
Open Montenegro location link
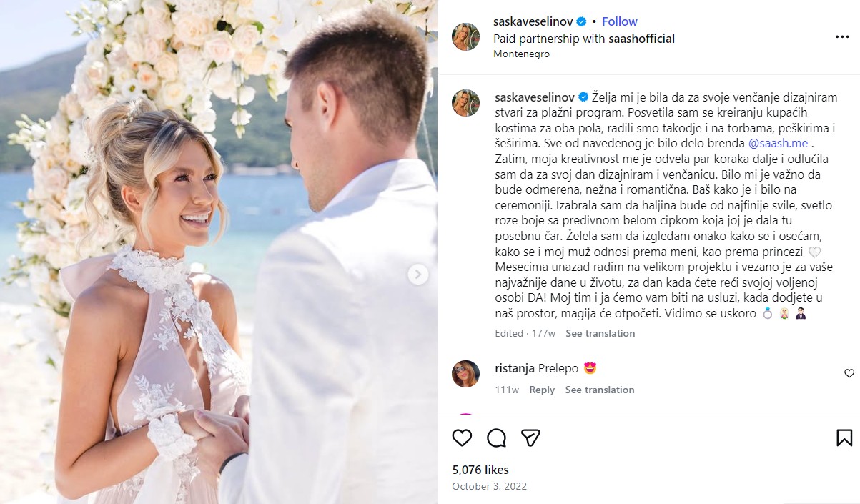click(522, 54)
